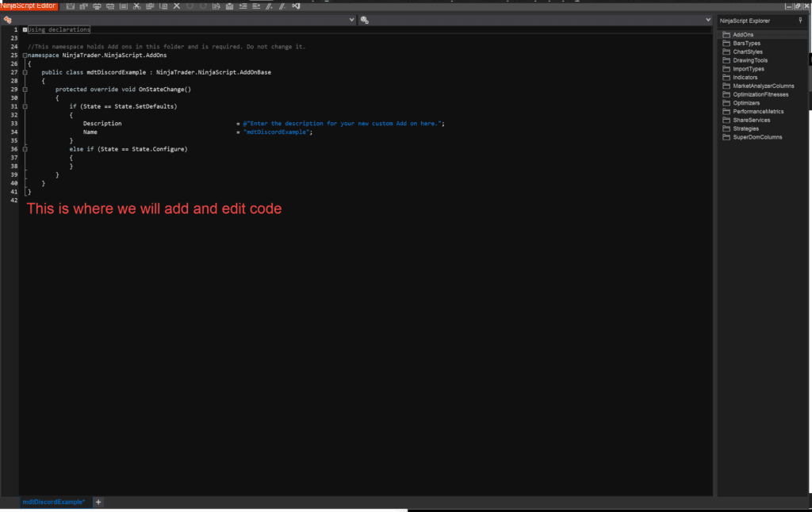Click the OnStateChange() method name

coord(165,90)
